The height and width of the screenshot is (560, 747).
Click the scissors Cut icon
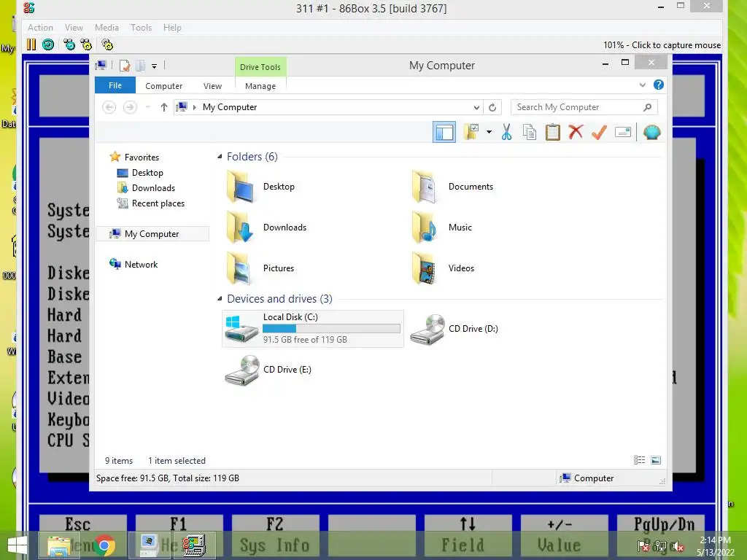tap(506, 132)
